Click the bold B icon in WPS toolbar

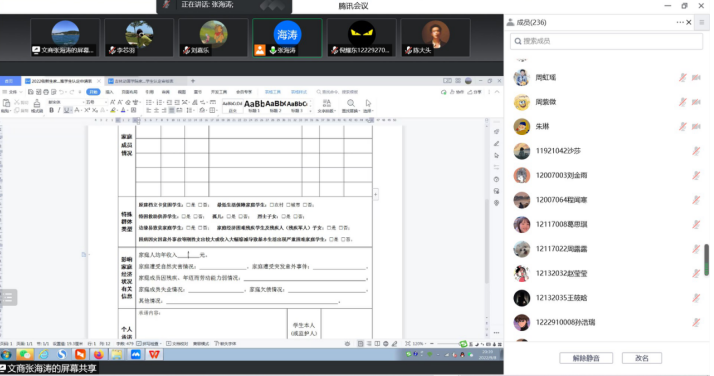click(x=51, y=110)
